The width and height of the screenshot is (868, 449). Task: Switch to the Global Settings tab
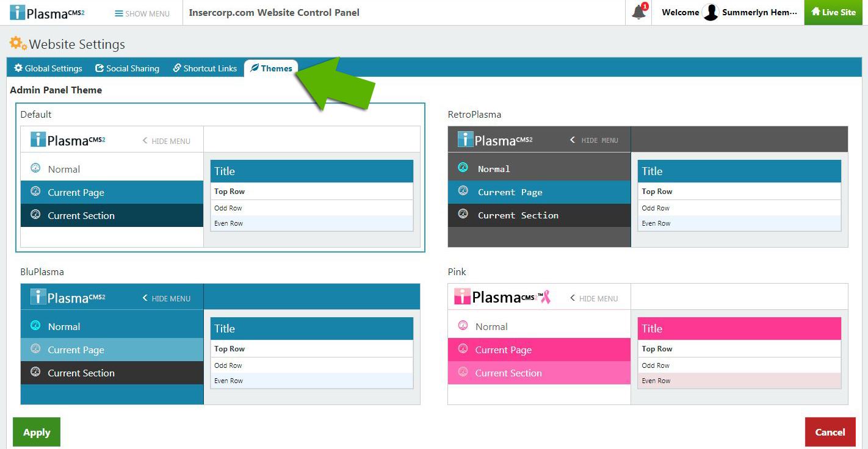48,68
